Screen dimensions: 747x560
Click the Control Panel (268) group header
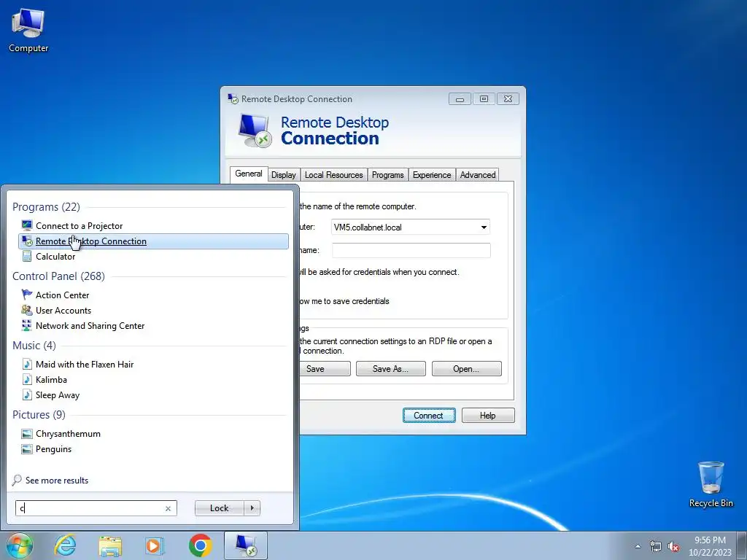(x=58, y=276)
